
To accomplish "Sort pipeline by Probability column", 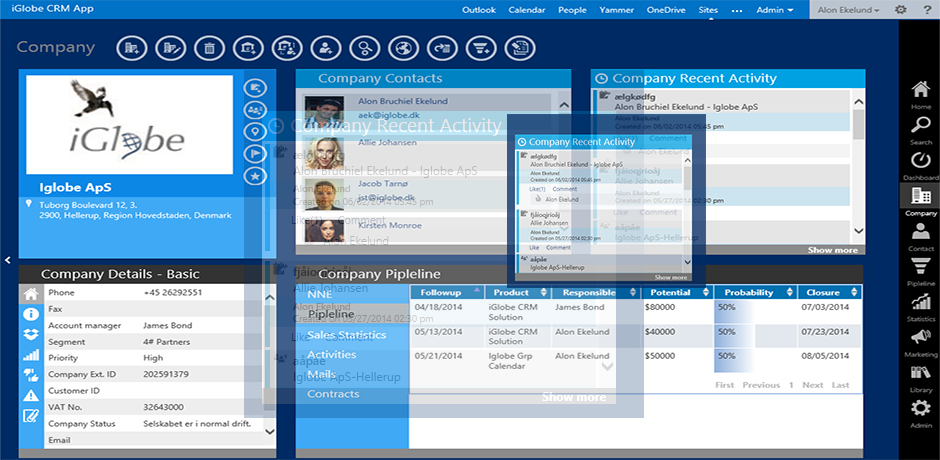I will coord(755,293).
